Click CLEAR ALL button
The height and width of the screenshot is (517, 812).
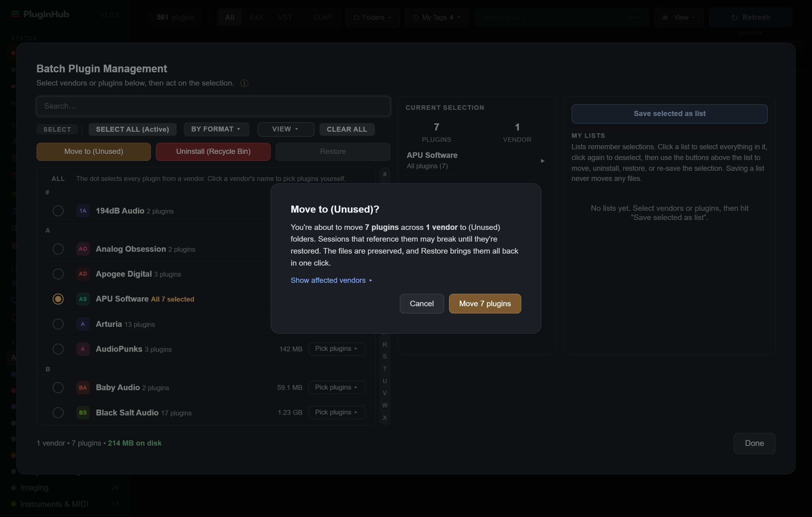(x=347, y=129)
